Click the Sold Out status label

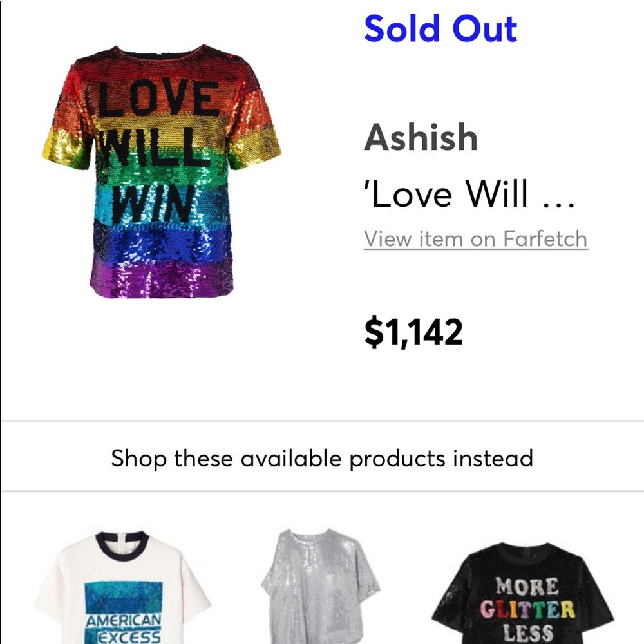[440, 28]
